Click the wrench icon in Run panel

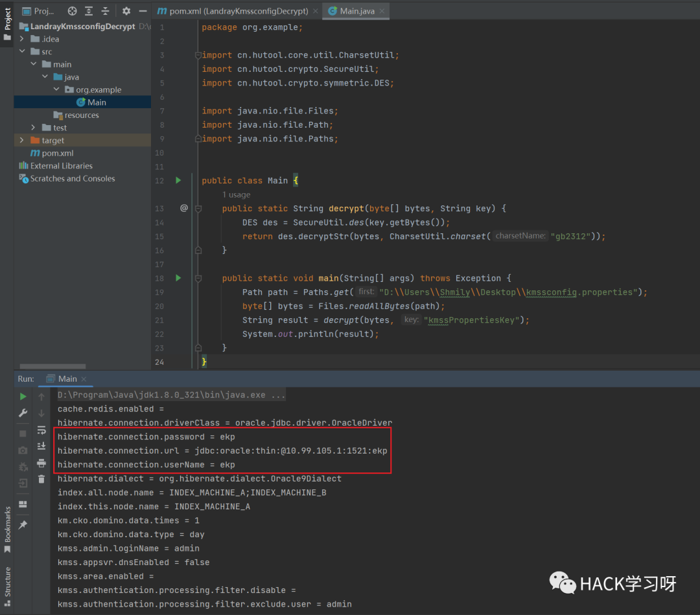[23, 413]
